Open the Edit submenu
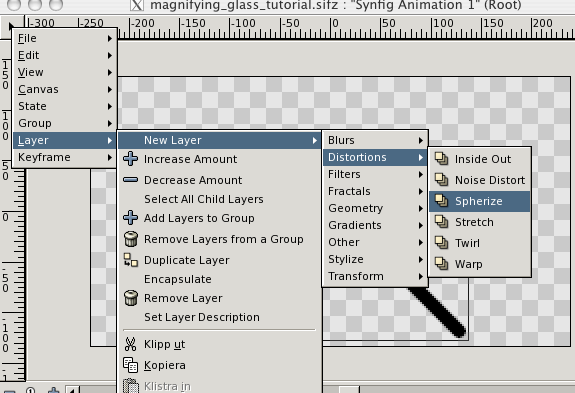575x393 pixels. pyautogui.click(x=65, y=55)
